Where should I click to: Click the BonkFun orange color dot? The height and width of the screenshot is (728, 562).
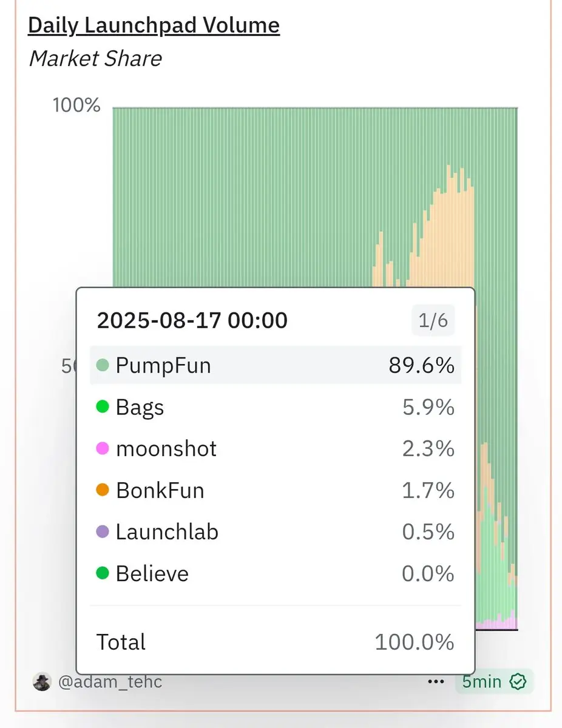(103, 490)
